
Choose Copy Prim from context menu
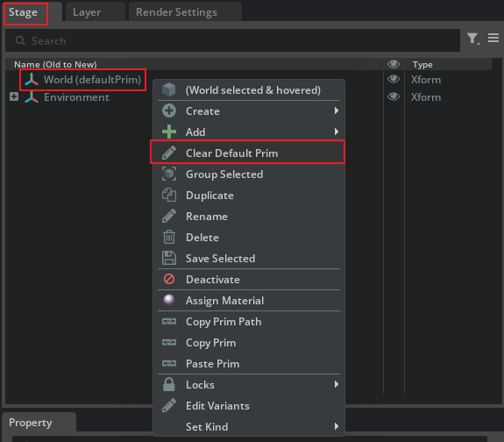(x=249, y=343)
